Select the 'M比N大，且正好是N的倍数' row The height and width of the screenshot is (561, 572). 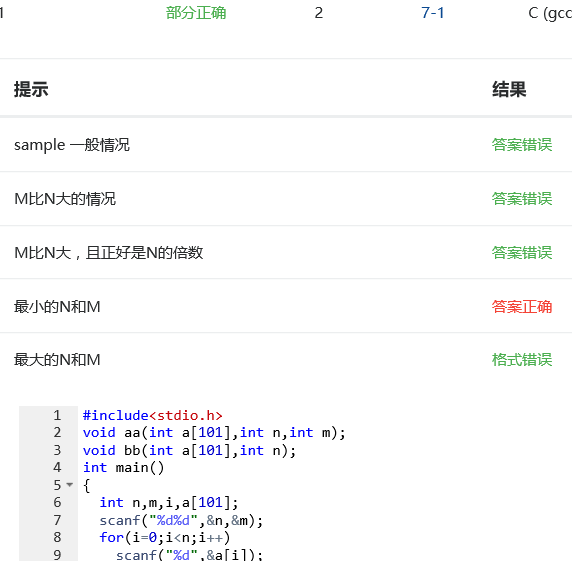(x=286, y=252)
